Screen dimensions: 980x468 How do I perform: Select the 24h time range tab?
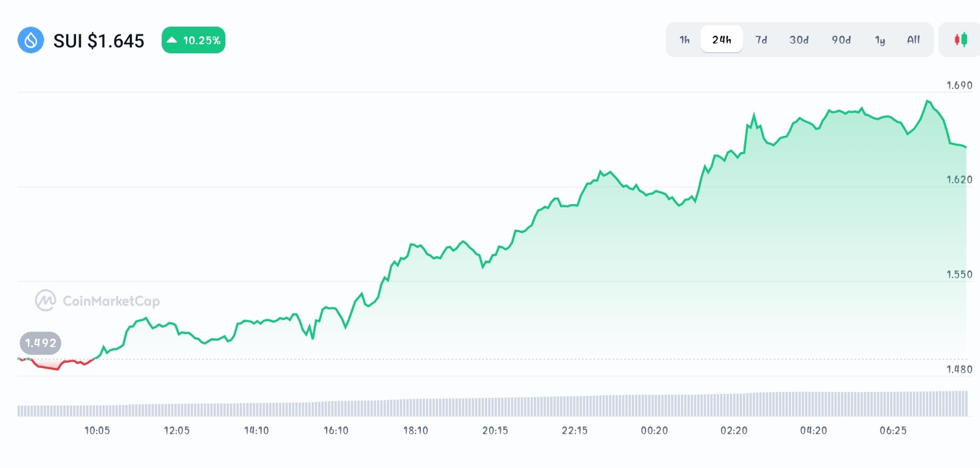click(722, 40)
